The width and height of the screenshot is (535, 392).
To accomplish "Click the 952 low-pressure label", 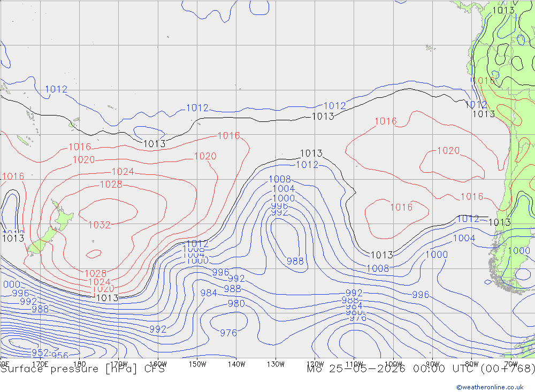I will pos(40,352).
